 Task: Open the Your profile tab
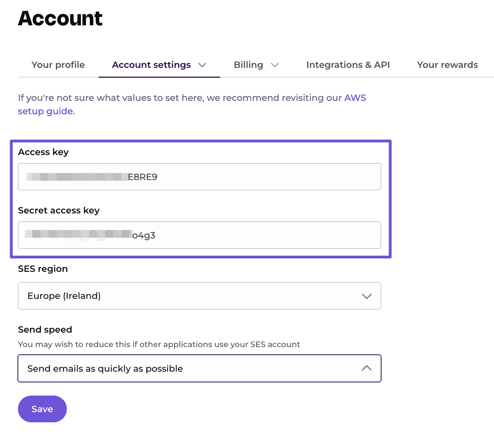[x=58, y=65]
